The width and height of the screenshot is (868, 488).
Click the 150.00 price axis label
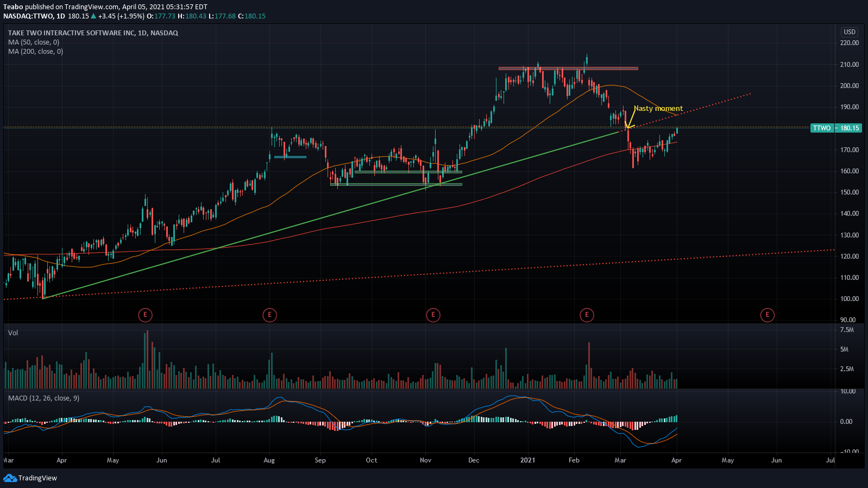click(850, 192)
